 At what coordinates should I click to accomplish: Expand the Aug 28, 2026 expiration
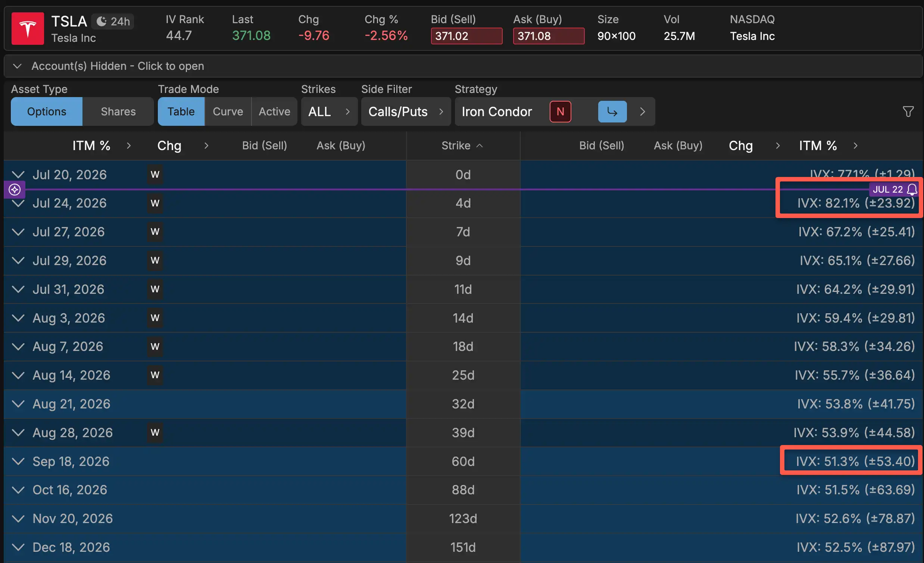coord(18,432)
